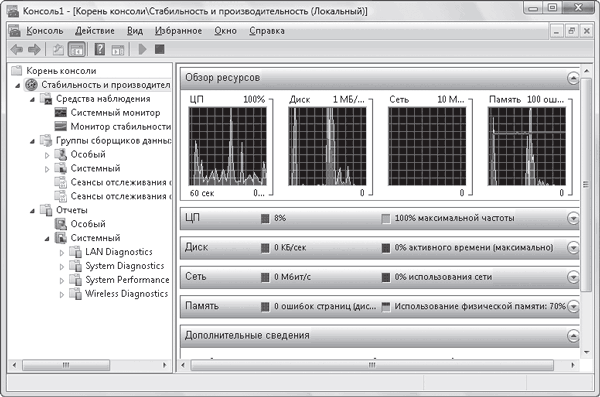This screenshot has height=397, width=600.
Task: Click the ЦП usage graph
Action: [228, 146]
